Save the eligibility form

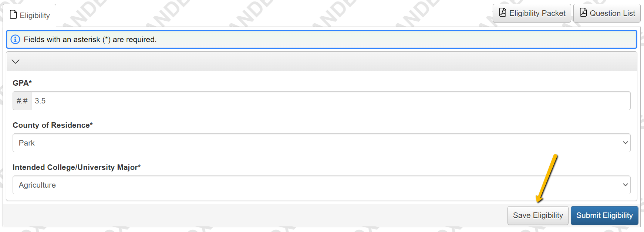(538, 215)
